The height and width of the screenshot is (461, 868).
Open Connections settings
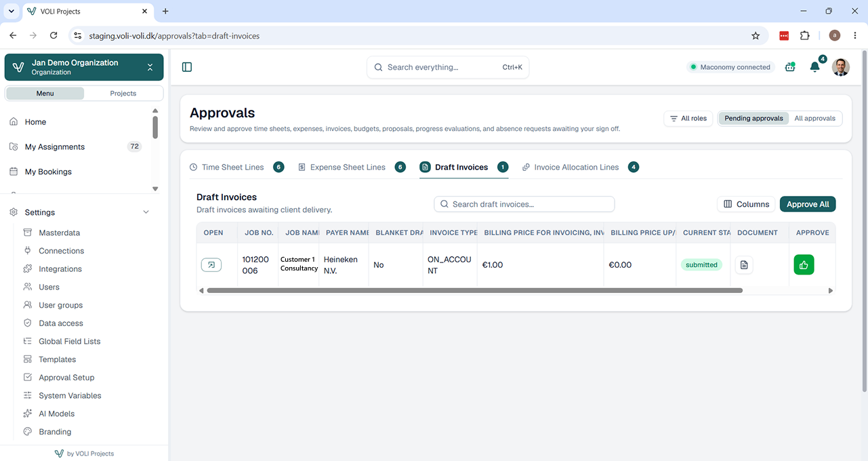[61, 251]
